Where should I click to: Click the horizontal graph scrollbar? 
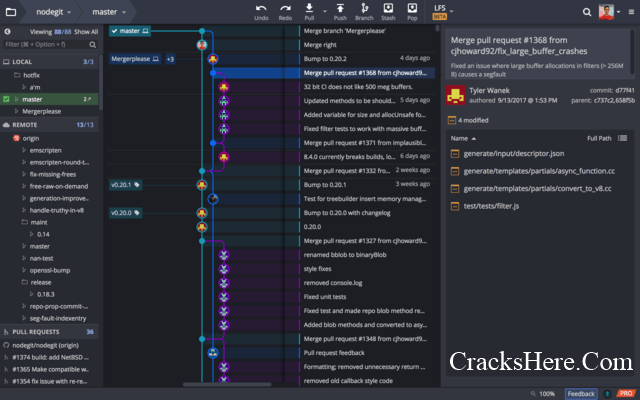227,384
